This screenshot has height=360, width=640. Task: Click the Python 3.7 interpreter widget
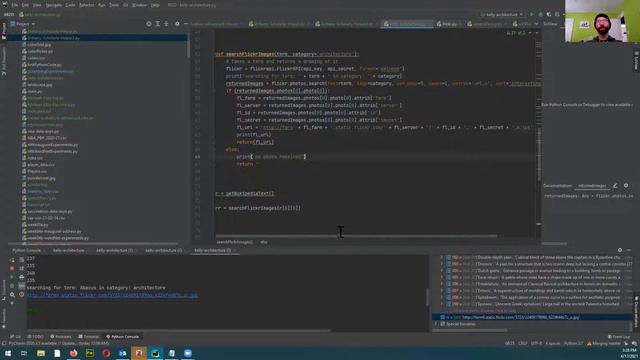(573, 344)
